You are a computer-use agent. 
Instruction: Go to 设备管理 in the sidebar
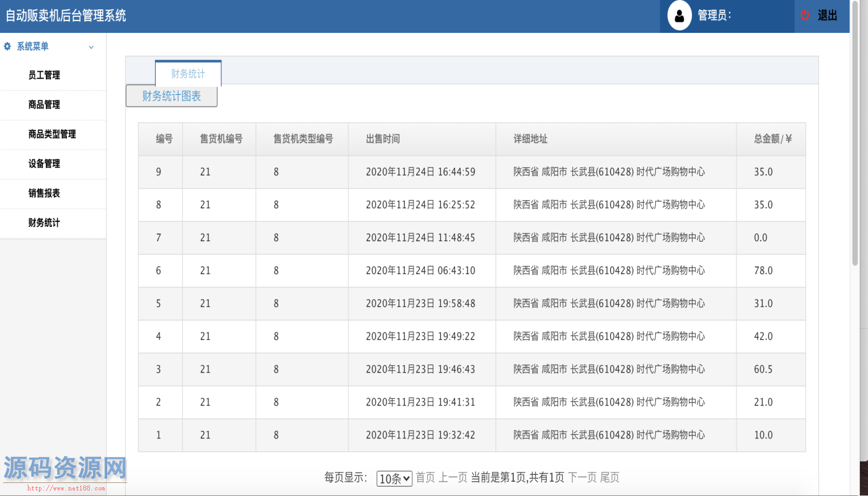(x=44, y=164)
